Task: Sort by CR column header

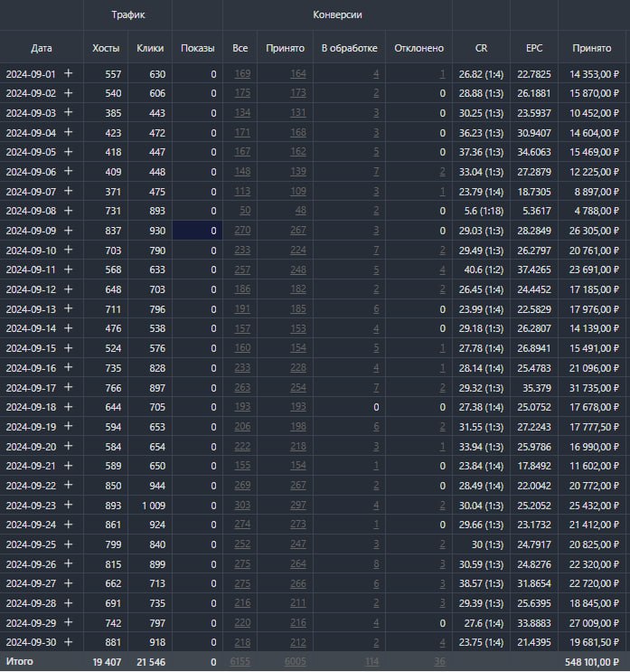Action: pyautogui.click(x=481, y=48)
